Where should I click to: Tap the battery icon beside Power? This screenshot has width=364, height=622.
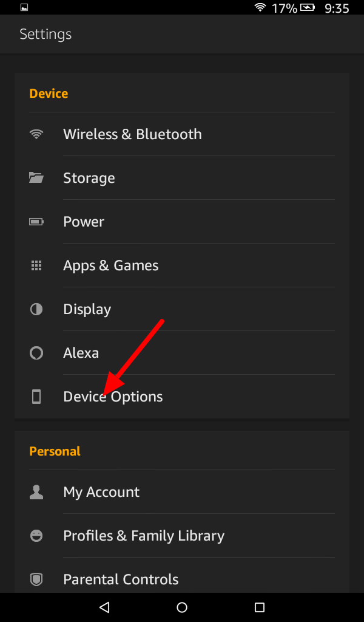point(36,221)
